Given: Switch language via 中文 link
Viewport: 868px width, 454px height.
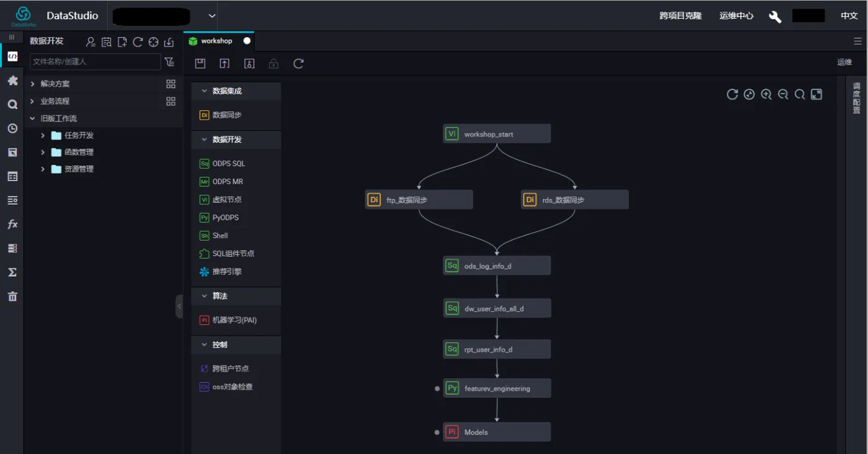Looking at the screenshot, I should point(849,16).
